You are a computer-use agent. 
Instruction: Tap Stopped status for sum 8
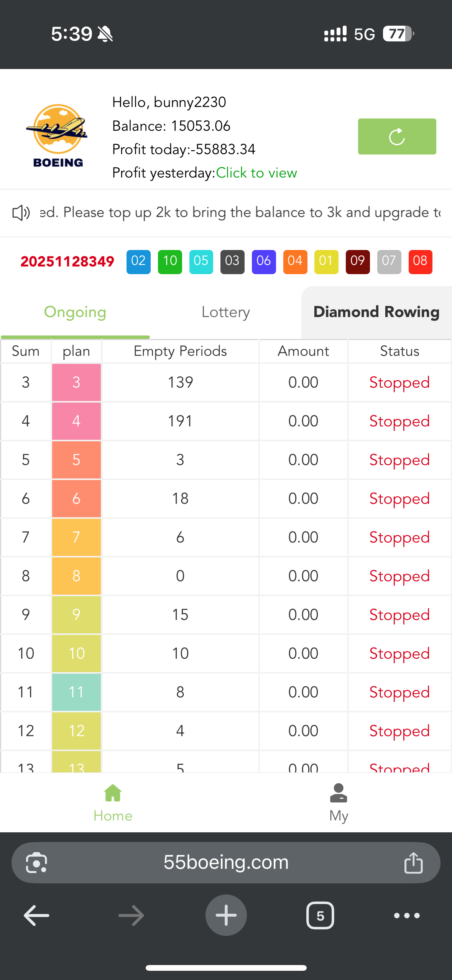(399, 576)
